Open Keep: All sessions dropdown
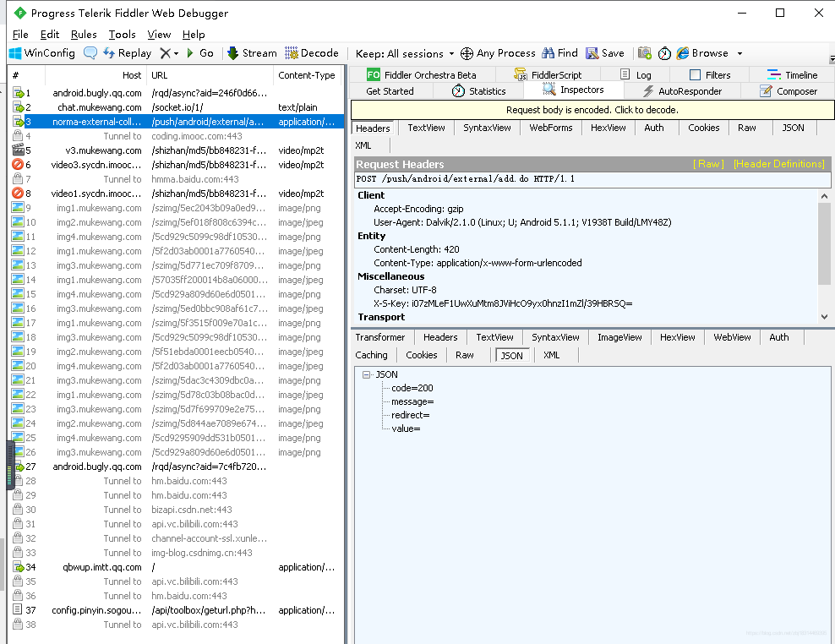835x644 pixels. pyautogui.click(x=405, y=53)
